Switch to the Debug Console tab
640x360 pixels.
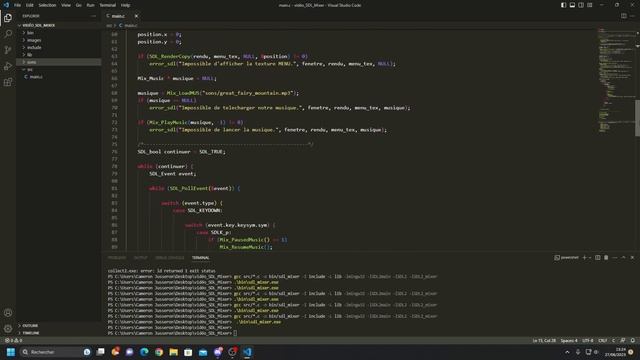(169, 258)
